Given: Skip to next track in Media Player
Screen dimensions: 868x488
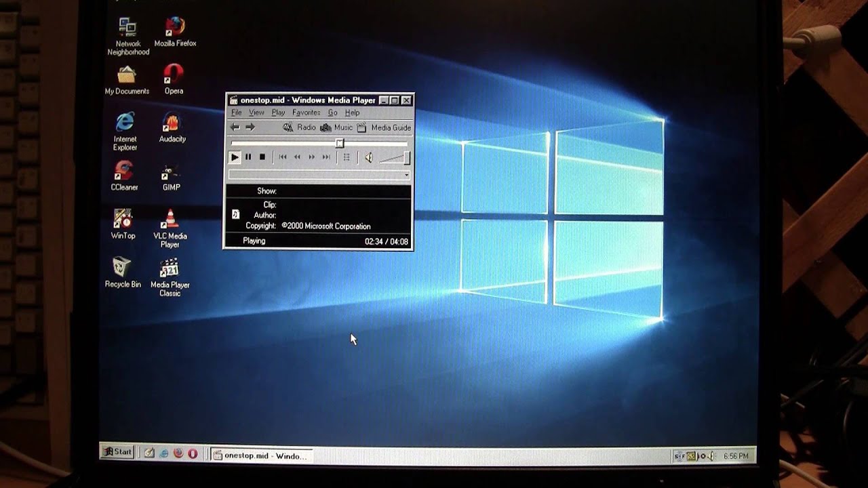Looking at the screenshot, I should pyautogui.click(x=326, y=157).
